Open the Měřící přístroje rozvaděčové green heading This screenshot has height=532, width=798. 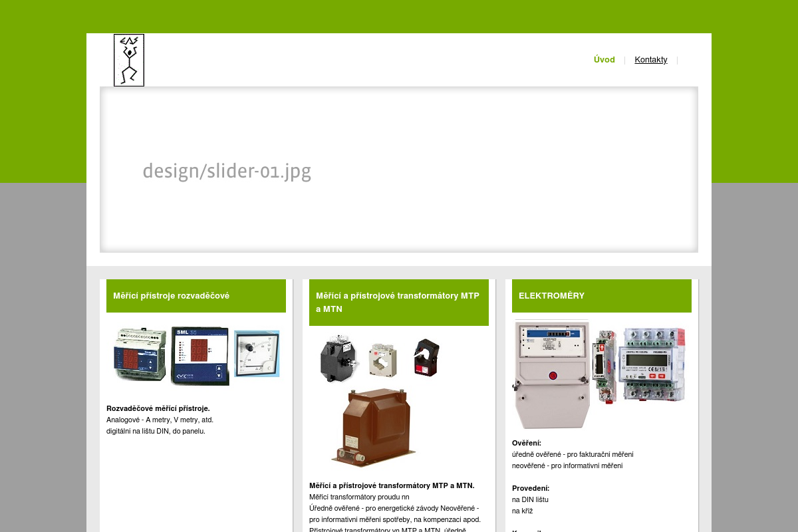[x=171, y=296]
